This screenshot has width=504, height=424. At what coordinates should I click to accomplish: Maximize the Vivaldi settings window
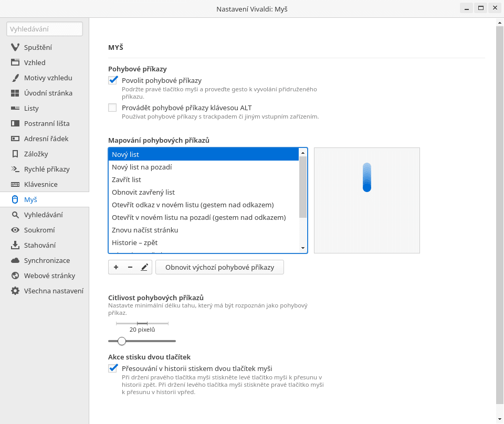(x=481, y=8)
